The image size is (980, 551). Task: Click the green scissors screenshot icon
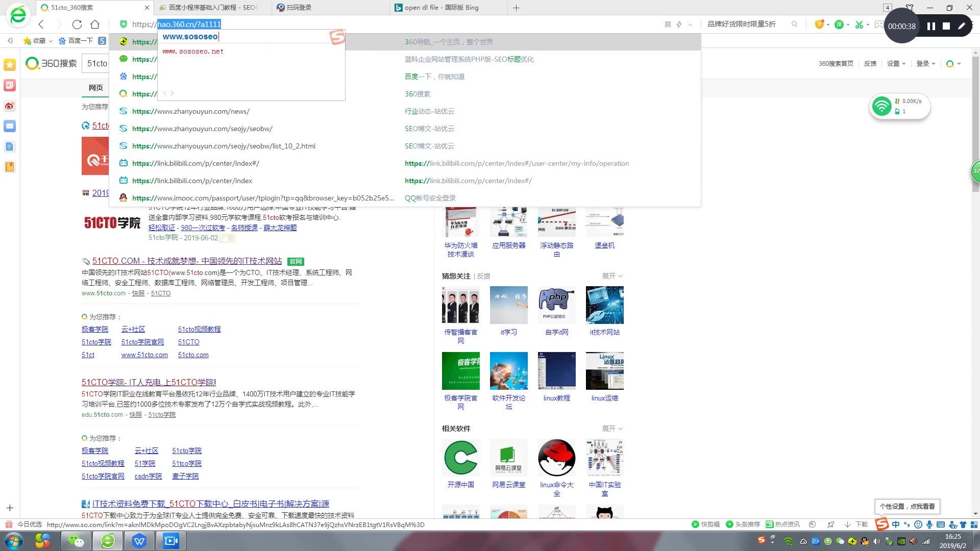[859, 24]
